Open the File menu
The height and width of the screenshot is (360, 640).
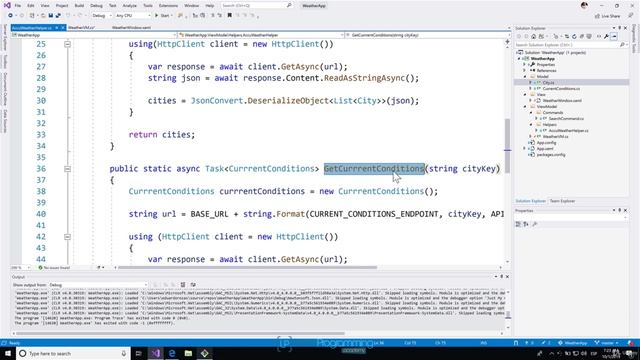18,6
